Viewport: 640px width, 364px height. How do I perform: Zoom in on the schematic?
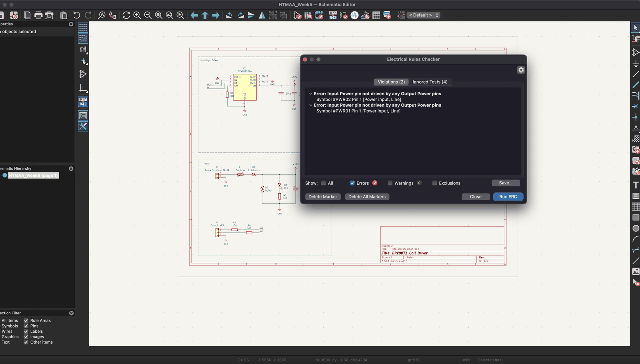tap(137, 15)
